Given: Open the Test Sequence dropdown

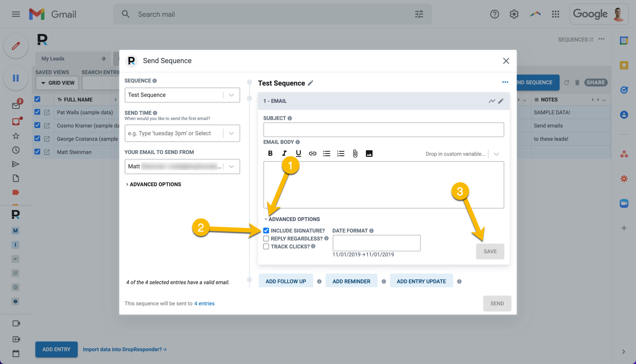Looking at the screenshot, I should (x=182, y=95).
